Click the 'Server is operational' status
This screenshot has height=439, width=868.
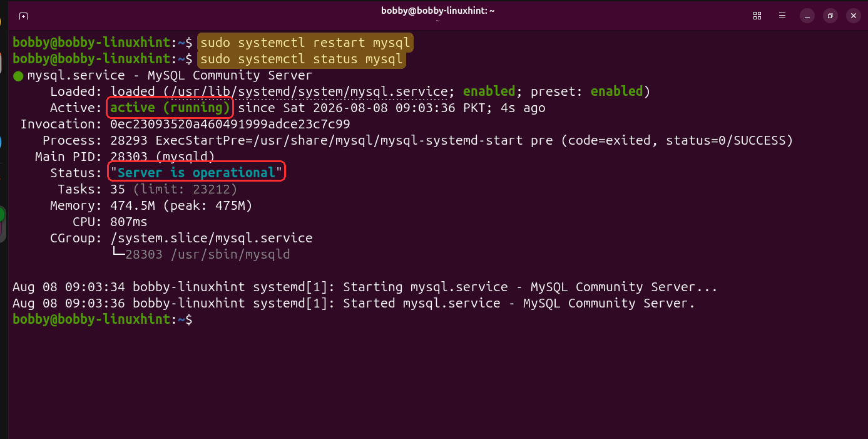point(197,172)
